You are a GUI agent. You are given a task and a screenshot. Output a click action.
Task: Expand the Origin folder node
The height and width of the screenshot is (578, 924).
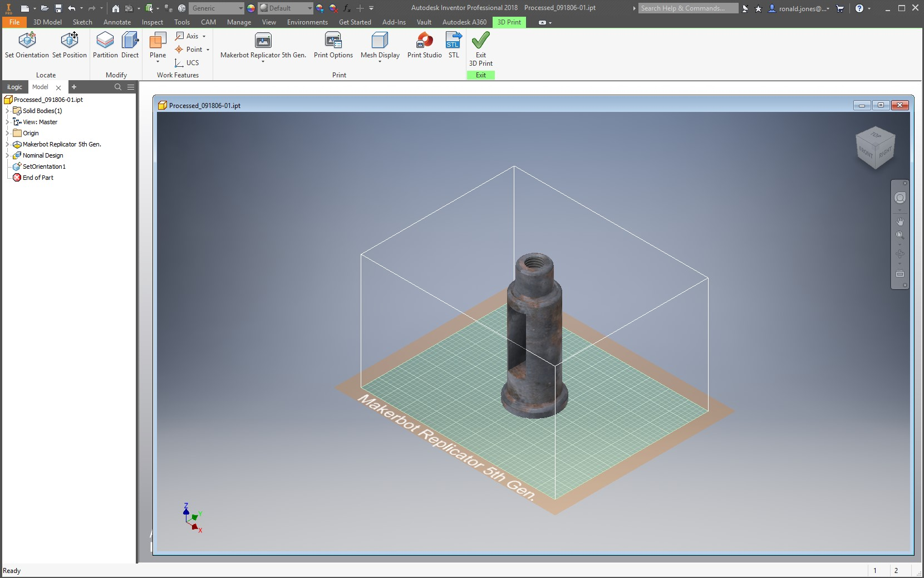coord(8,133)
